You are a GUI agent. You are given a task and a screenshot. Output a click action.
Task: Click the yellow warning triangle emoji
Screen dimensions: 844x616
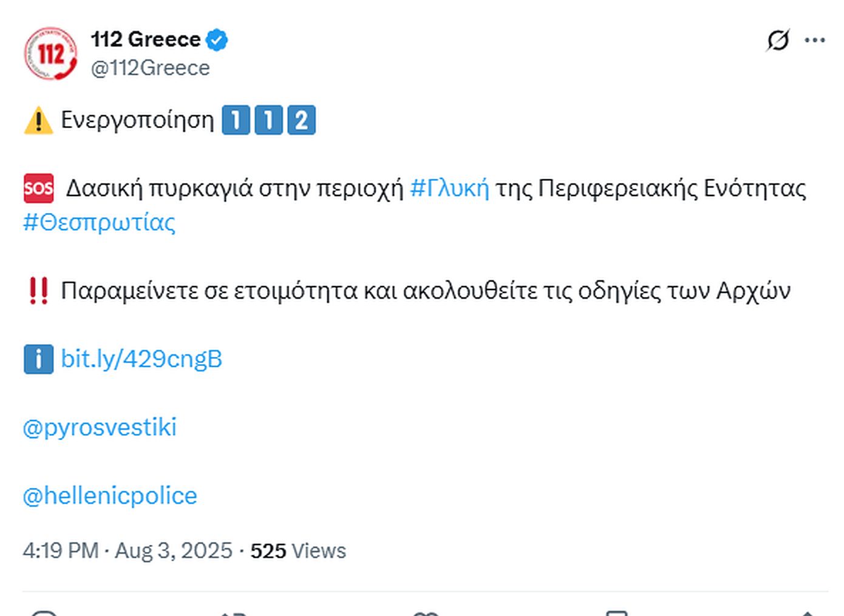tap(38, 120)
